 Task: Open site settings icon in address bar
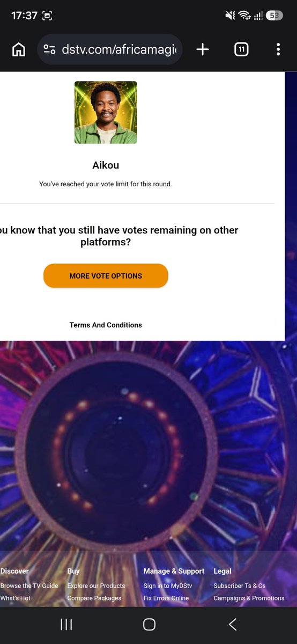[x=50, y=50]
